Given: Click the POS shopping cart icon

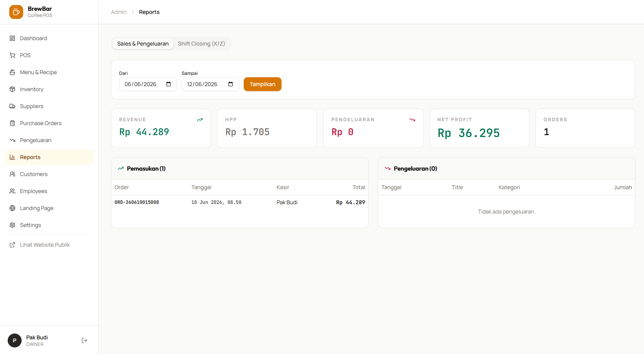Looking at the screenshot, I should pyautogui.click(x=12, y=55).
